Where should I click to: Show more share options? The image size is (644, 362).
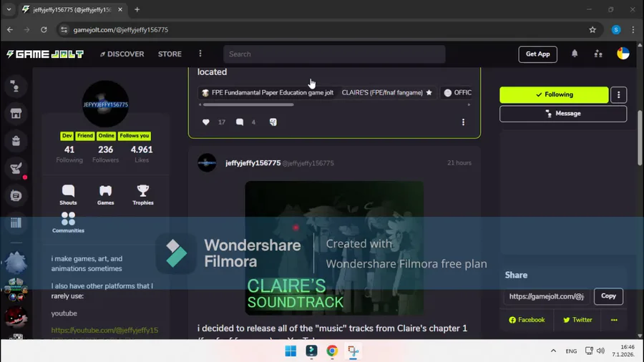coord(614,320)
